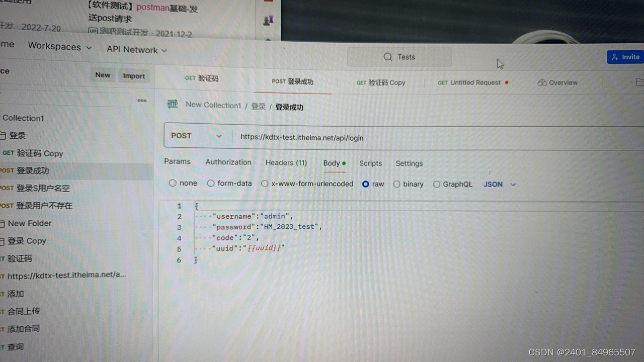This screenshot has width=644, height=362.
Task: Select the raw body type
Action: [366, 184]
